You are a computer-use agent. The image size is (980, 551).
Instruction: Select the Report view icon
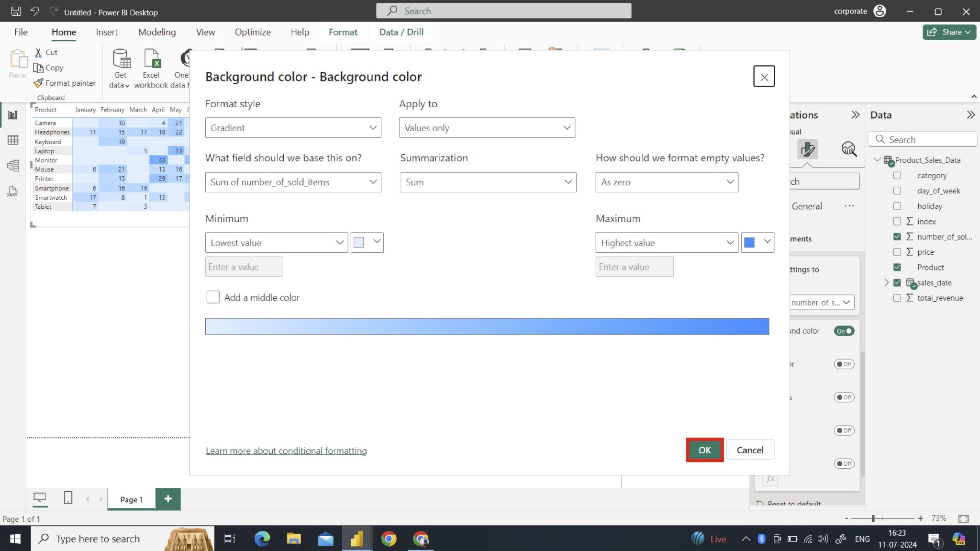tap(13, 114)
